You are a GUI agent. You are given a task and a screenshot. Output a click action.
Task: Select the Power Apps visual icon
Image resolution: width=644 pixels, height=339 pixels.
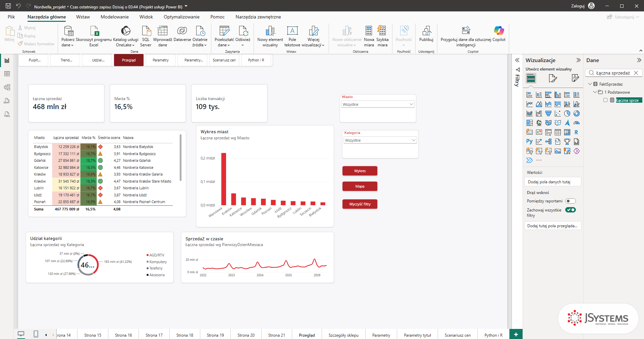(577, 151)
